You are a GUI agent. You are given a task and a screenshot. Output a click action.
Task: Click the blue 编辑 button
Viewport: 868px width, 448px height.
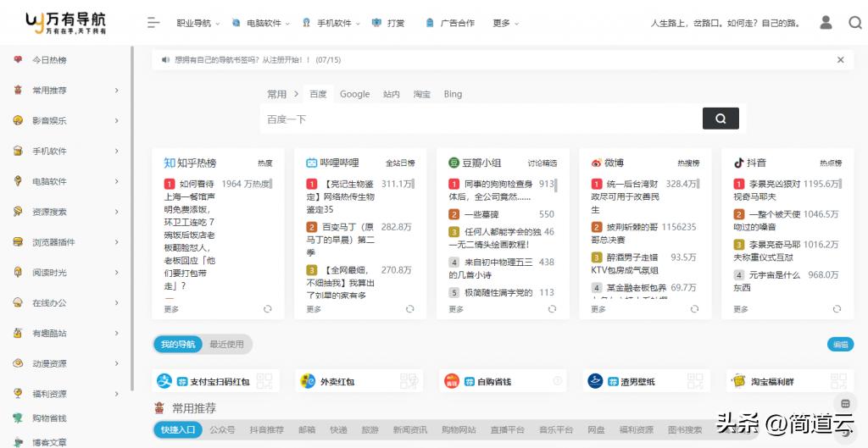pyautogui.click(x=840, y=345)
